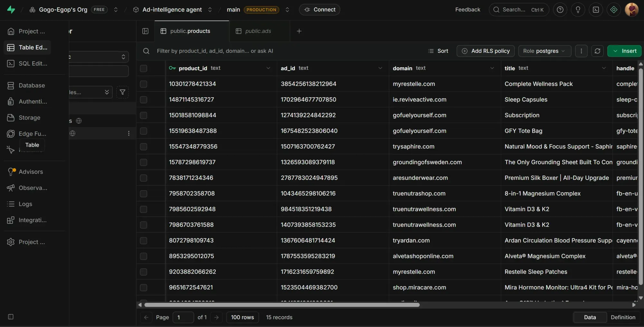
Task: Switch to the Definition view tab
Action: [x=623, y=317]
